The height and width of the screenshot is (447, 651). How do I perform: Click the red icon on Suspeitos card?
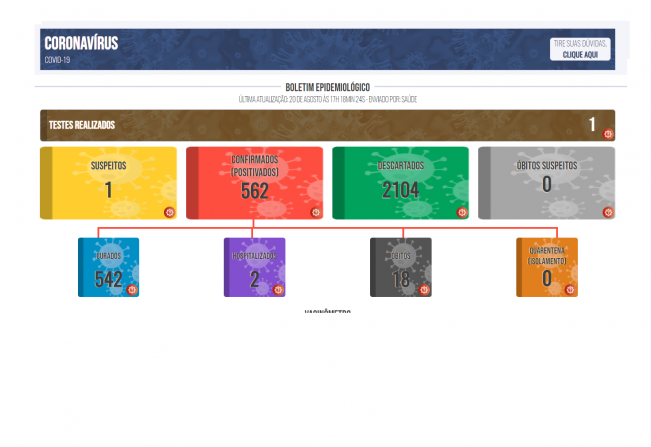coord(169,212)
